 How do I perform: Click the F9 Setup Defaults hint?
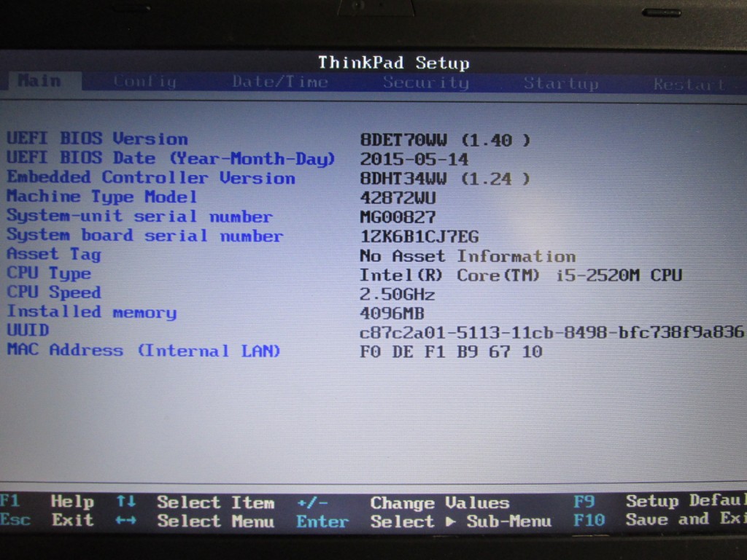660,501
